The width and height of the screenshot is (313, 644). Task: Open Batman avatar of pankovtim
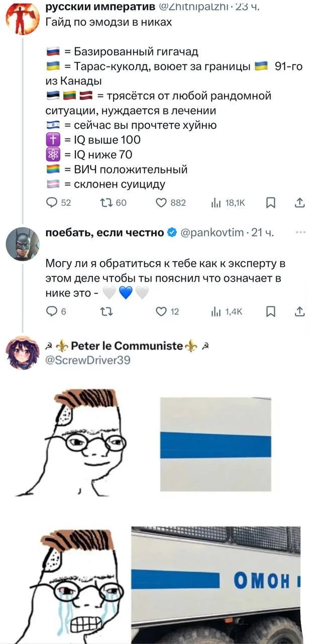point(22,244)
